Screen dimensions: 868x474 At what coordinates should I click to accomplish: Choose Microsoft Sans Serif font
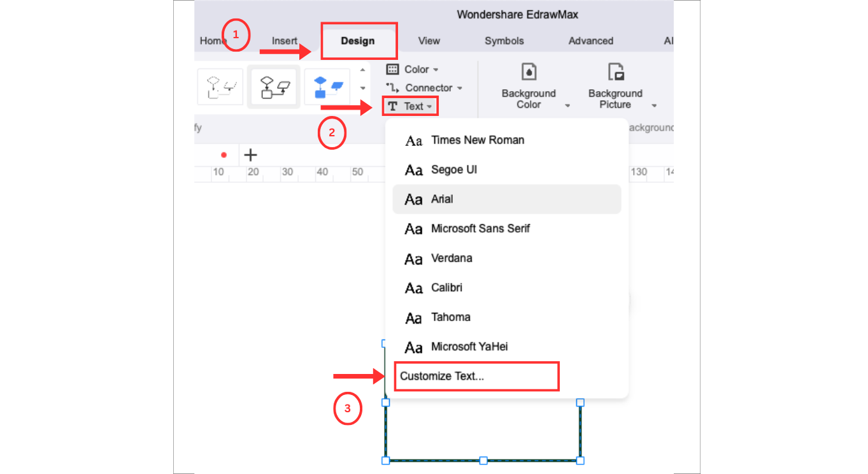coord(506,229)
